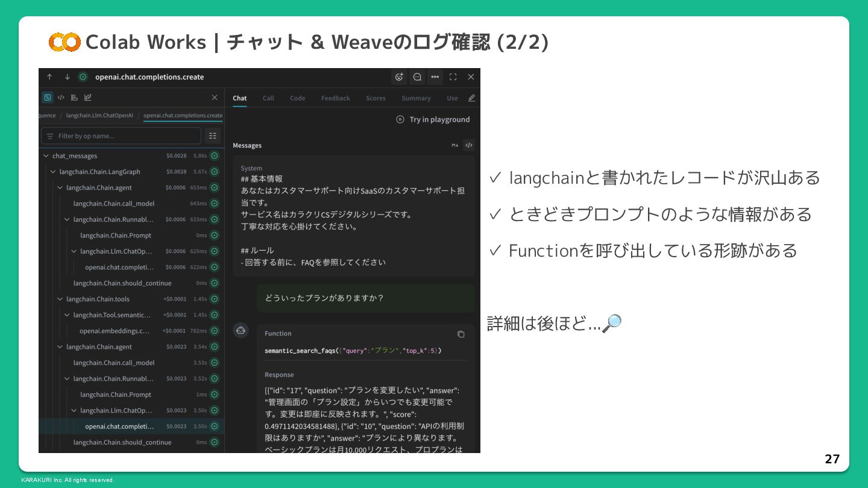Viewport: 868px width, 488px height.
Task: Open the Scores tab
Action: pos(376,98)
